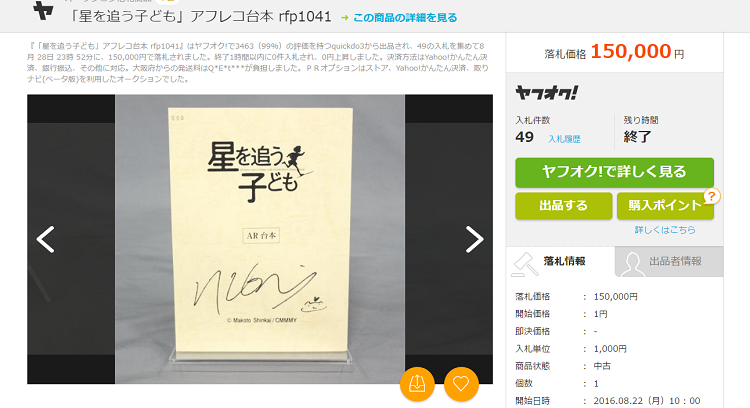This screenshot has width=750, height=408.
Task: Click the dimmed right preview image
Action: 449,239
